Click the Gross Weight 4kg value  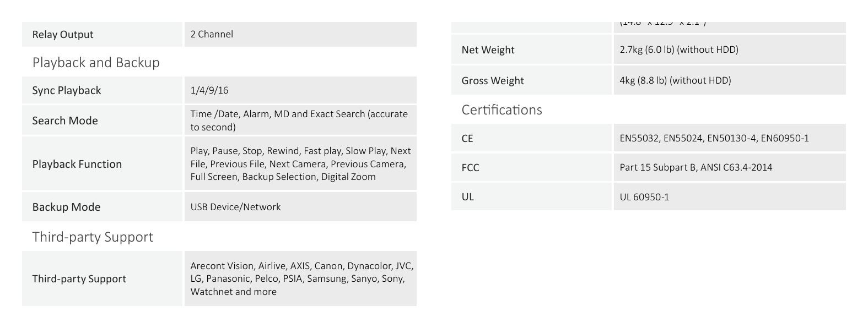click(675, 80)
